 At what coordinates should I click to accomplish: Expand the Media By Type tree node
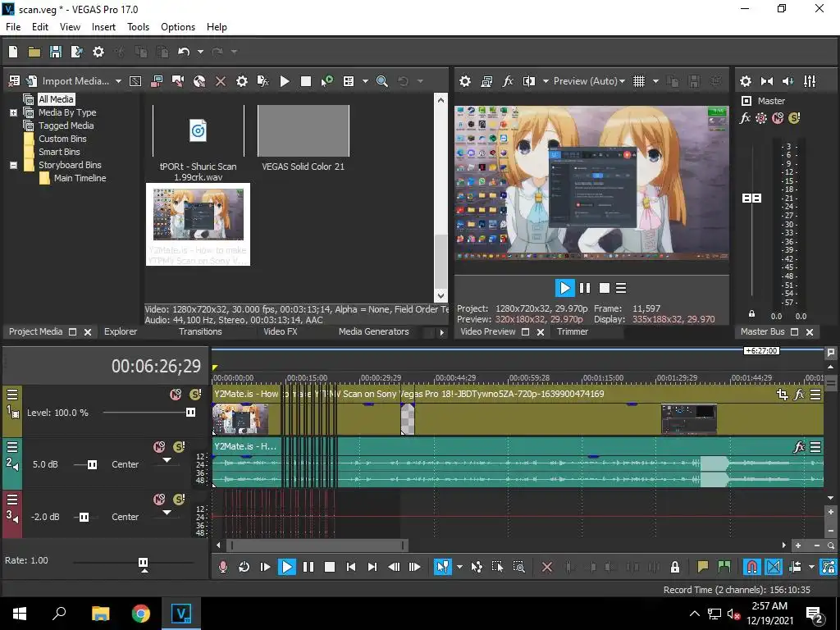click(13, 112)
